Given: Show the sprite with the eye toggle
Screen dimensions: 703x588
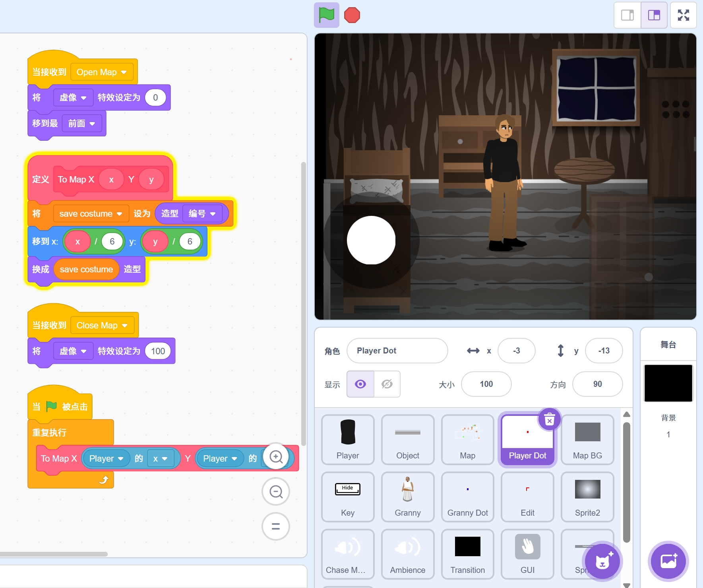Looking at the screenshot, I should pyautogui.click(x=360, y=384).
